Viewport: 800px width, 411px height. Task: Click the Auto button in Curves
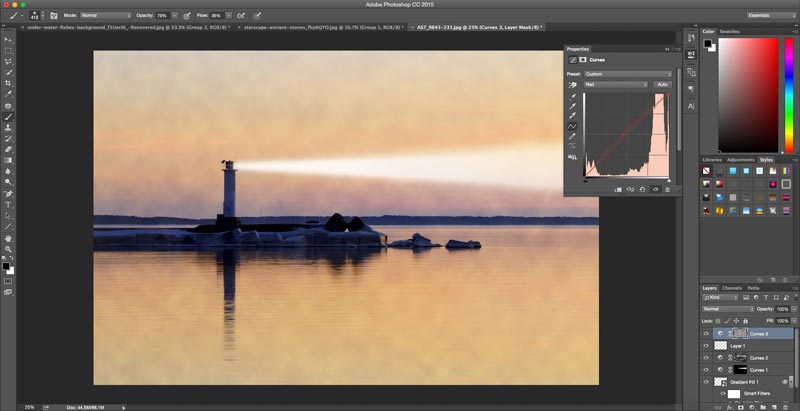pos(662,85)
